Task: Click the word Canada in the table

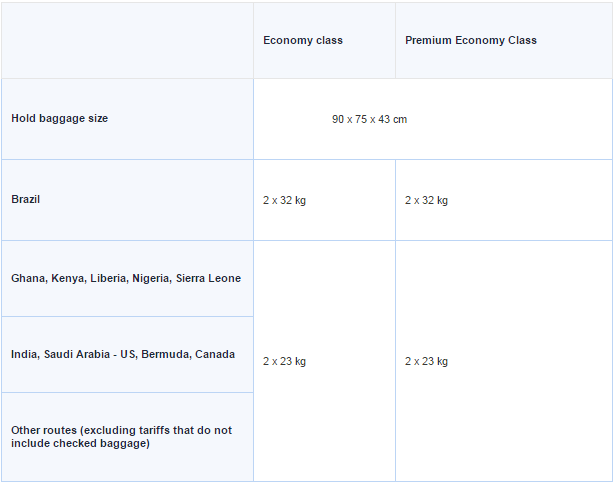Action: click(x=215, y=354)
